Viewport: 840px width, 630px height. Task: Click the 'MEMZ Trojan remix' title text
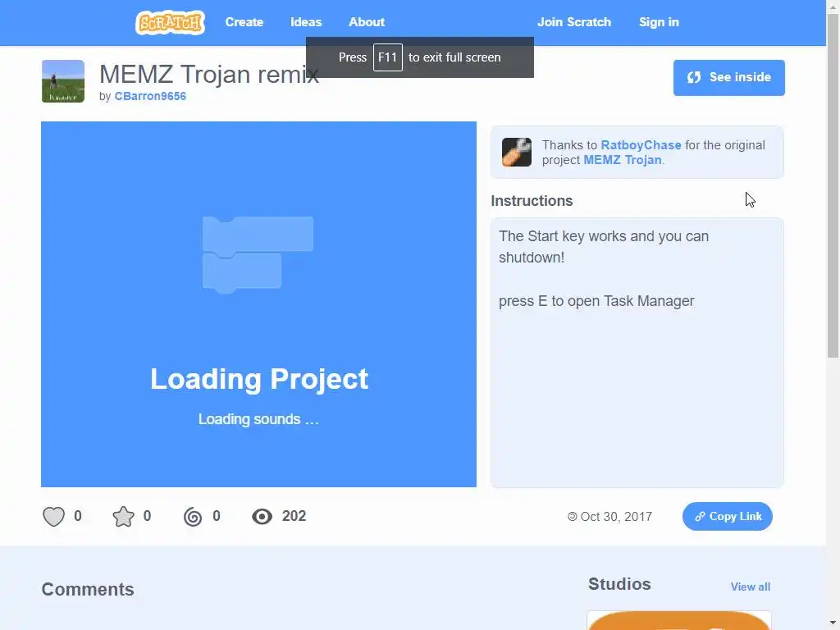209,74
